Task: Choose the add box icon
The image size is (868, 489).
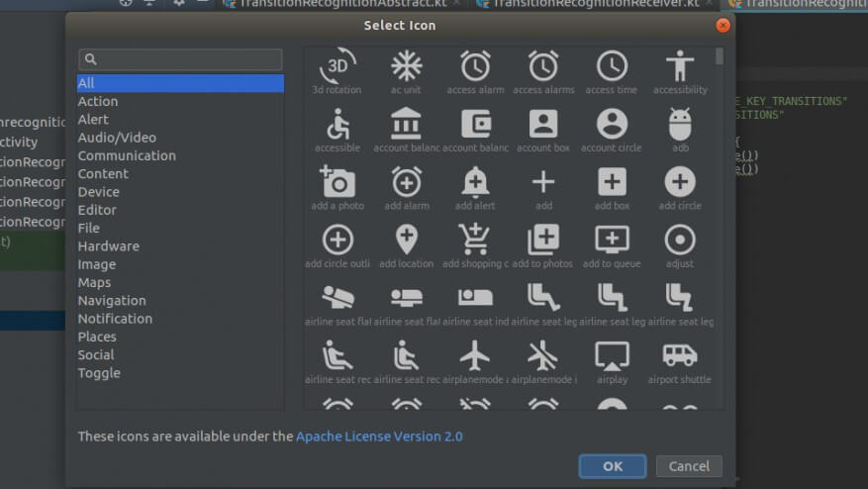Action: coord(612,182)
